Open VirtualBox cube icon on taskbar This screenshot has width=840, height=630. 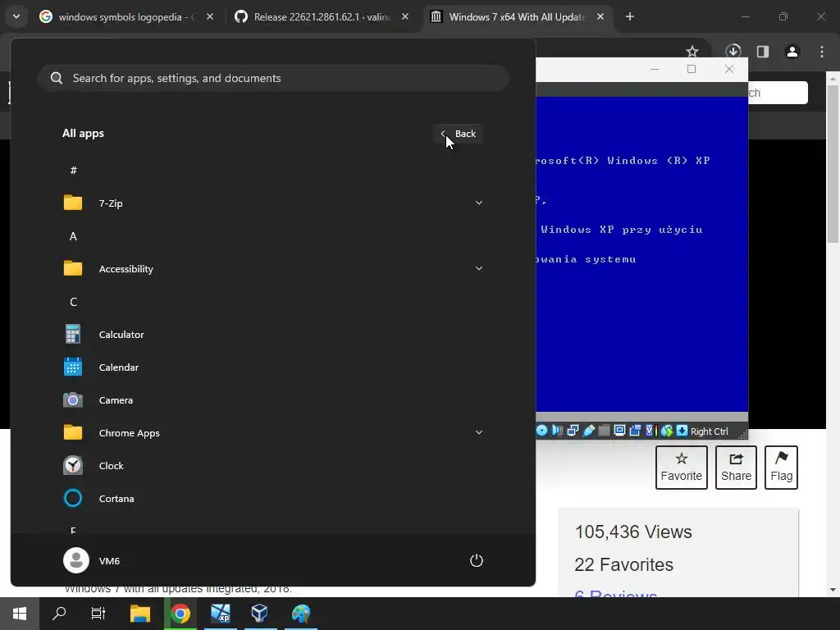pos(260,614)
